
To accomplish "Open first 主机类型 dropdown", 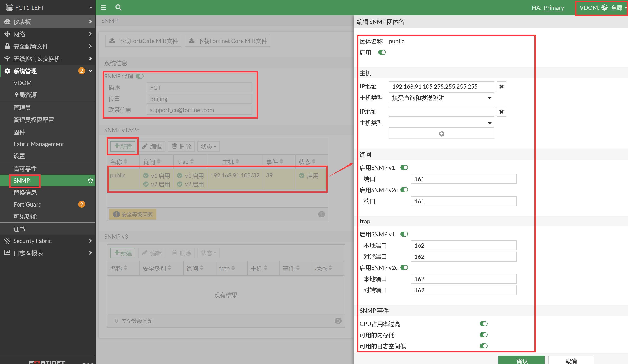I will coord(441,98).
